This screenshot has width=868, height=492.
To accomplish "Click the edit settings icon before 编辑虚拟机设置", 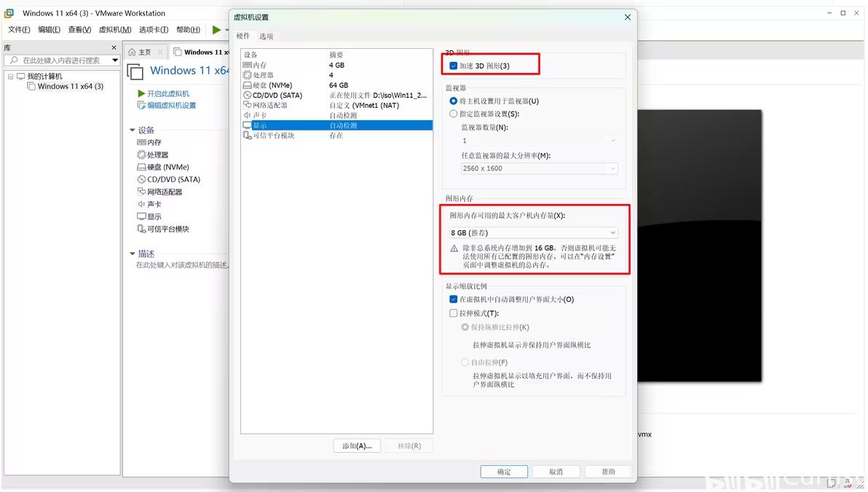I will tap(142, 105).
